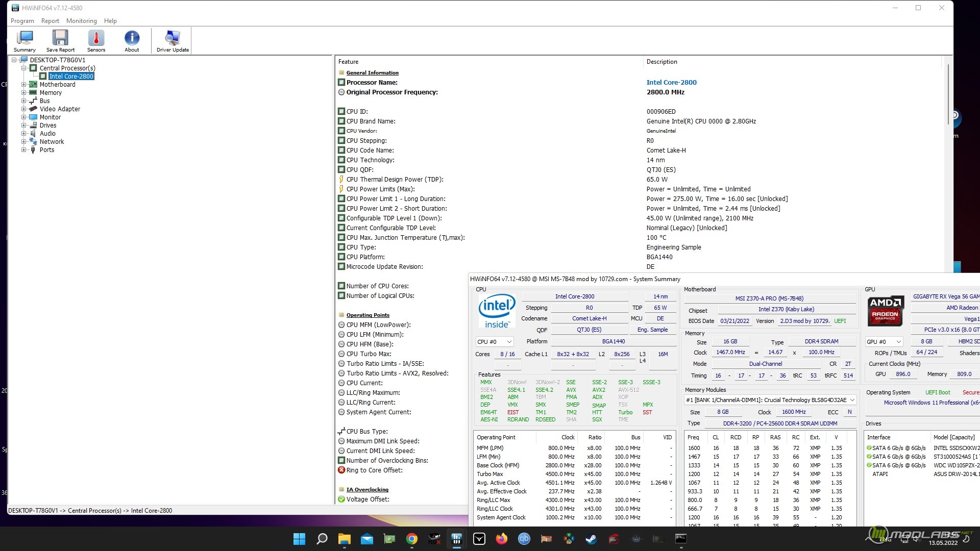Viewport: 980px width, 551px height.
Task: Select the Ring to Core Offset row
Action: 402,470
